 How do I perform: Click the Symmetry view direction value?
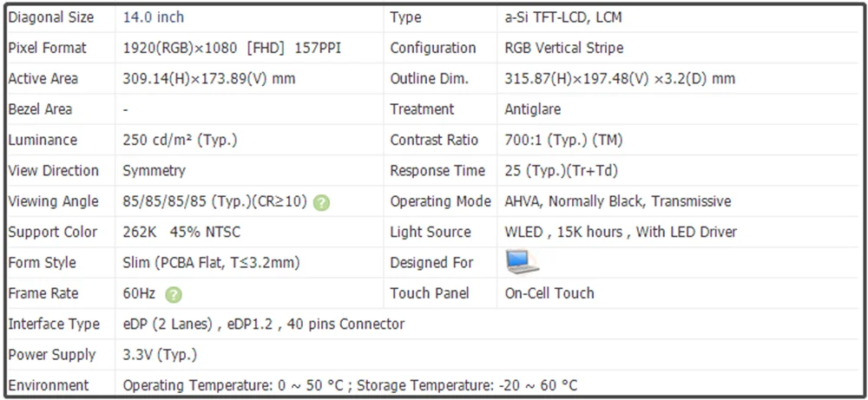click(155, 171)
